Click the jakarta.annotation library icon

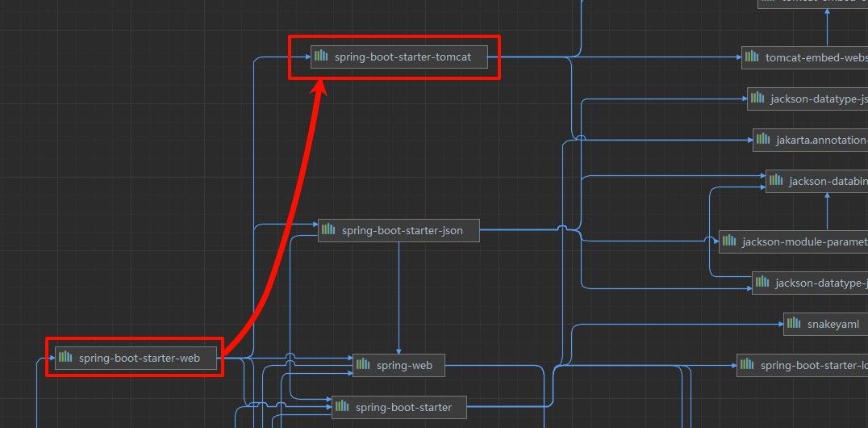coord(762,140)
